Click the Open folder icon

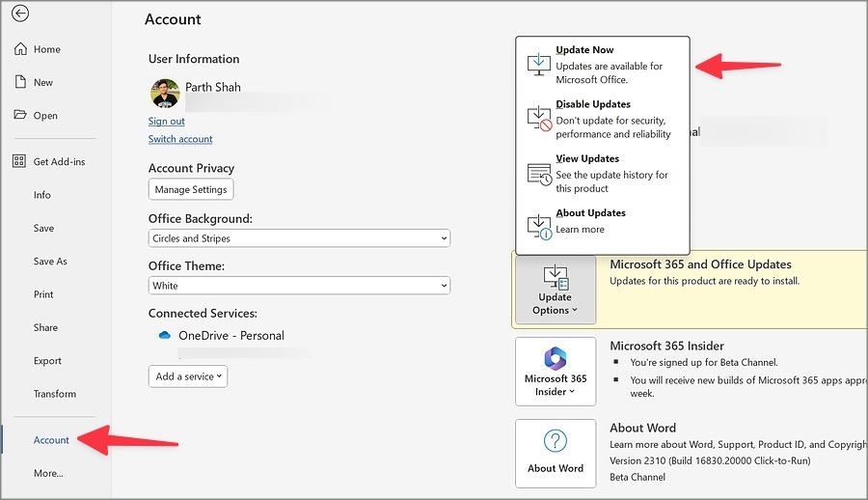(20, 115)
